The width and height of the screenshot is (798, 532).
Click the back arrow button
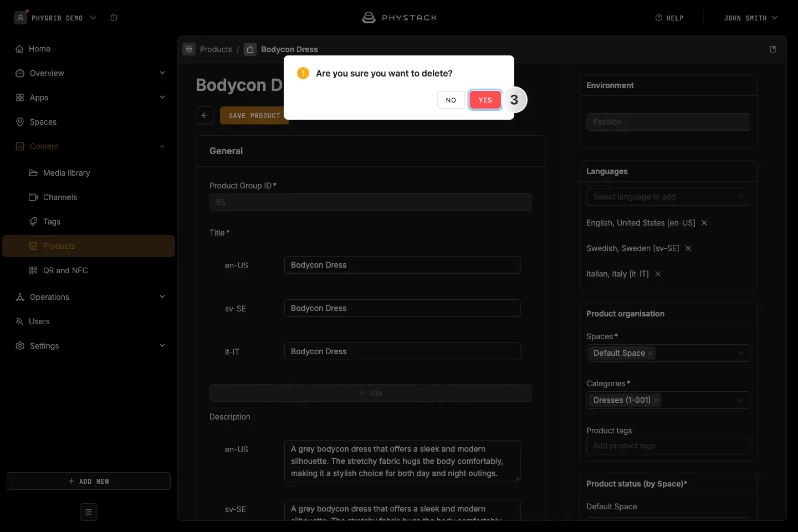204,115
